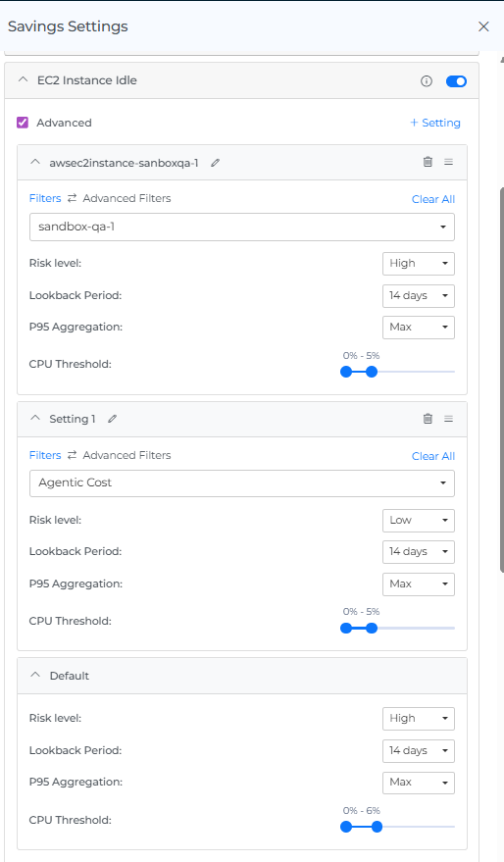Click the swap arrows icon next to Filters in Setting 1

(72, 455)
